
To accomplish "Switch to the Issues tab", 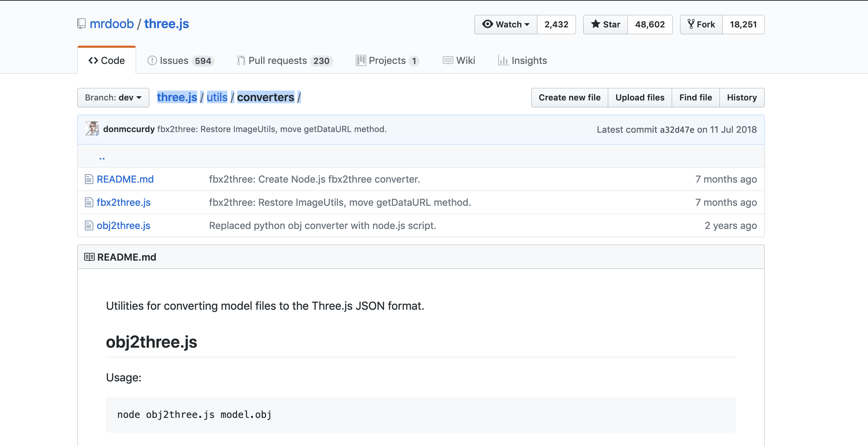I will click(x=181, y=60).
